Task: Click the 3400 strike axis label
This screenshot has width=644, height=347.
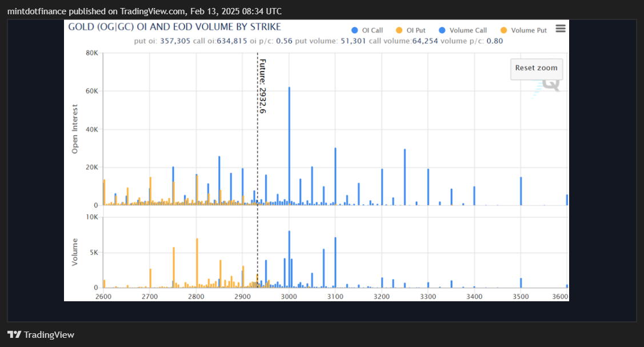Action: pyautogui.click(x=474, y=297)
